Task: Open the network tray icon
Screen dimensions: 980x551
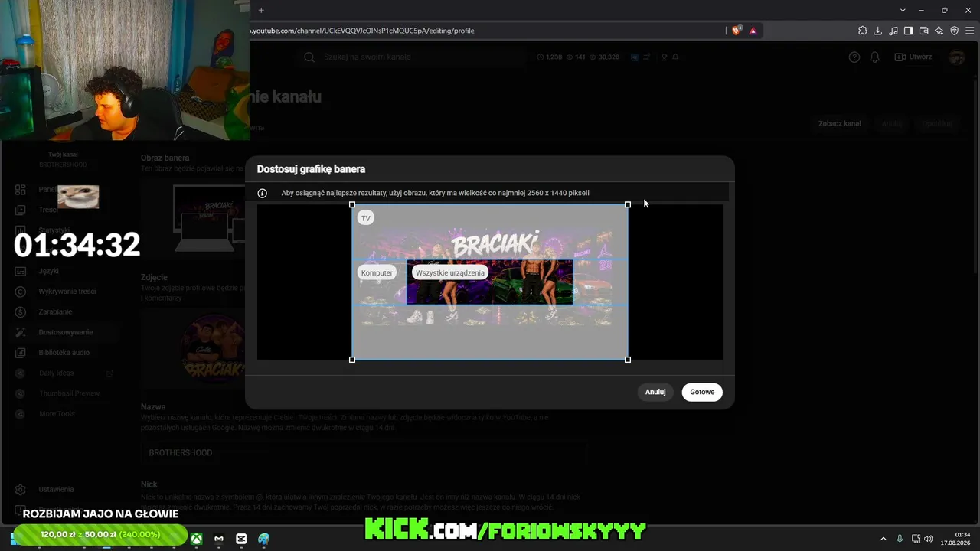Action: [x=916, y=539]
